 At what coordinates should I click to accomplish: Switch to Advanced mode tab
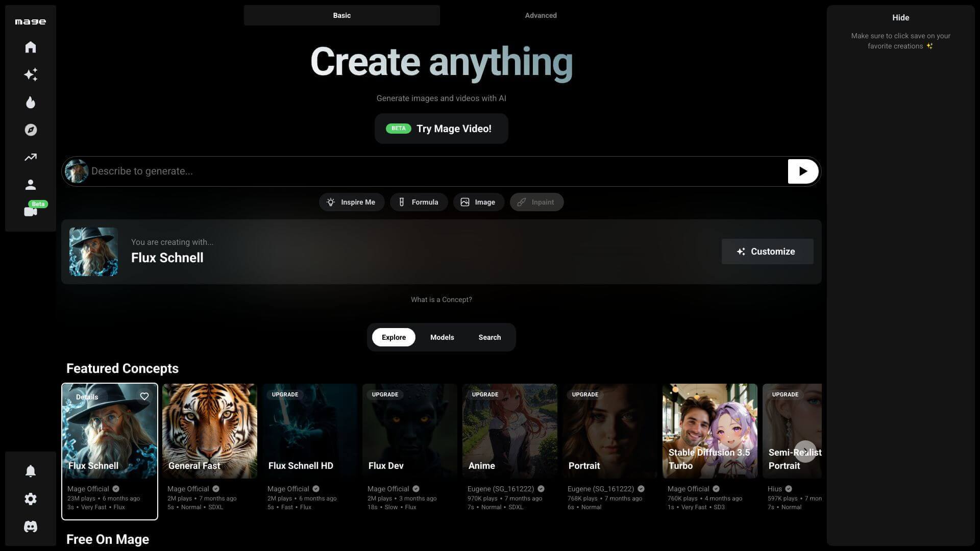point(541,15)
